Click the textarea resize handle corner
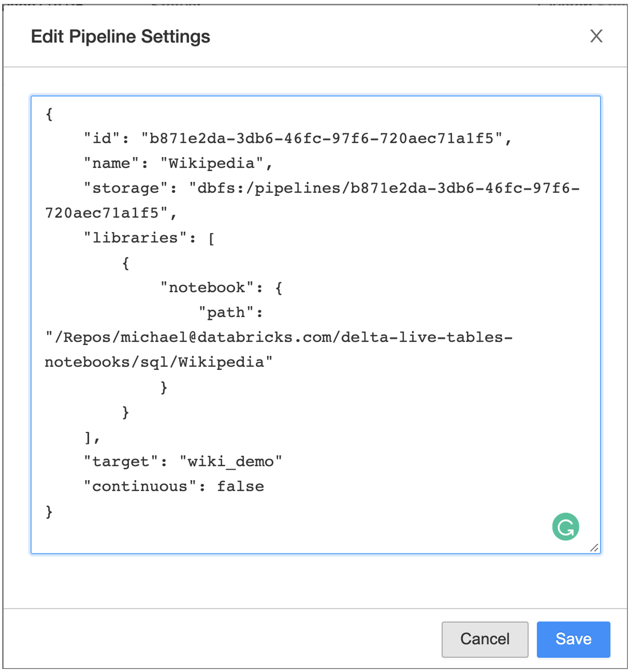This screenshot has height=672, width=630. click(x=594, y=547)
